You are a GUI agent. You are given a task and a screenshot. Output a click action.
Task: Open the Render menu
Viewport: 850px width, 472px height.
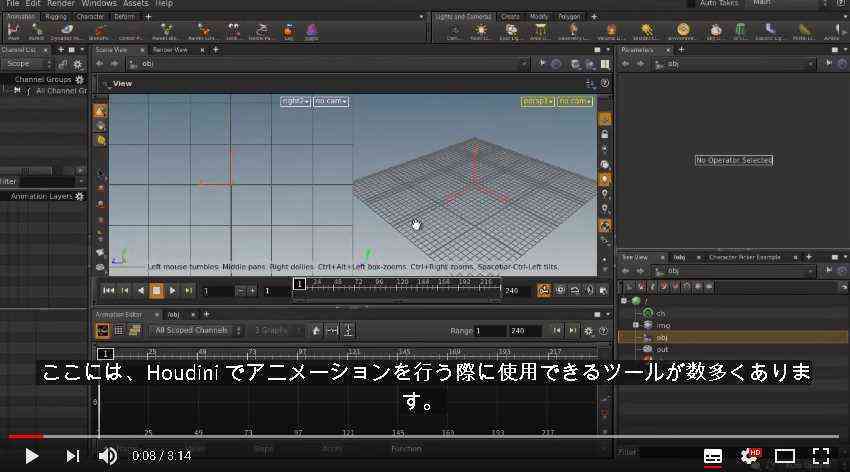61,3
